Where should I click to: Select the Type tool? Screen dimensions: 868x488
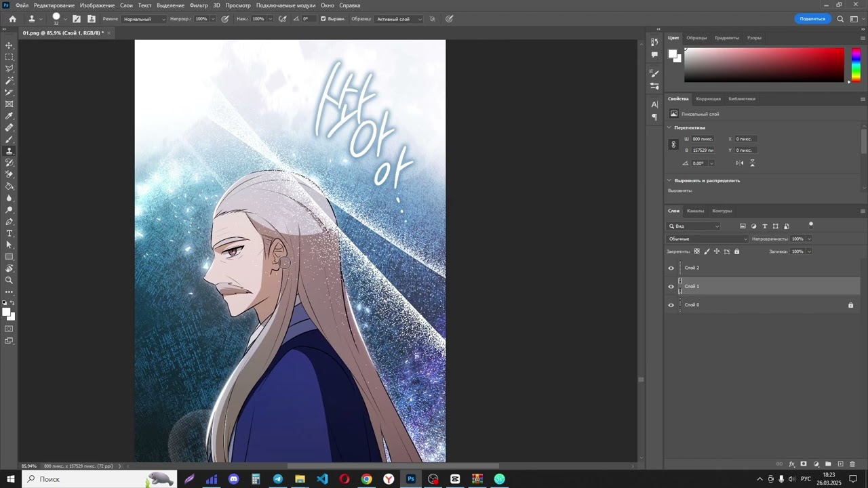(x=9, y=233)
